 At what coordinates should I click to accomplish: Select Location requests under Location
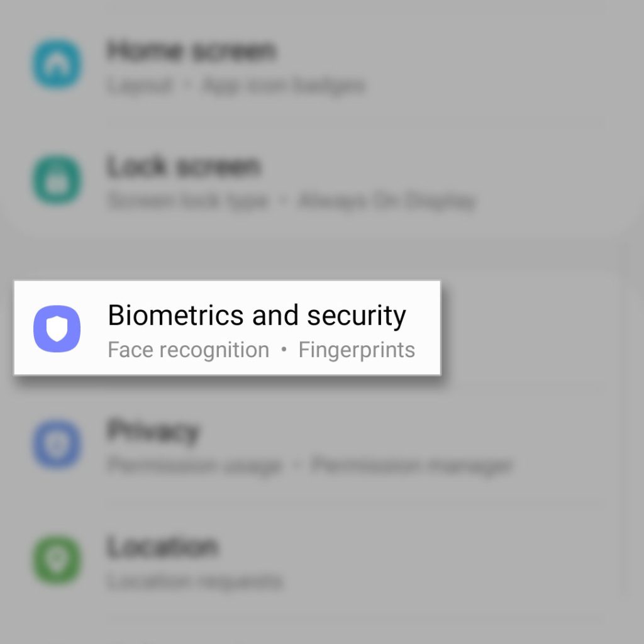click(x=195, y=582)
